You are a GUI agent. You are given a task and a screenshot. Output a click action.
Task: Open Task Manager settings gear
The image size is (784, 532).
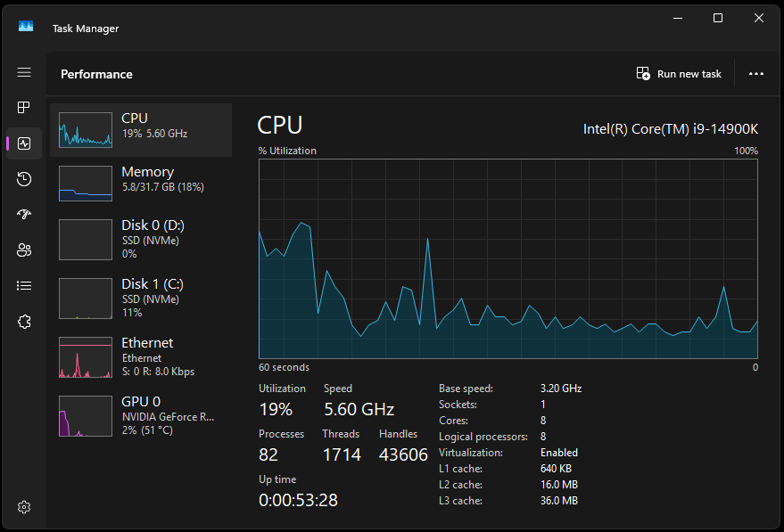click(24, 507)
